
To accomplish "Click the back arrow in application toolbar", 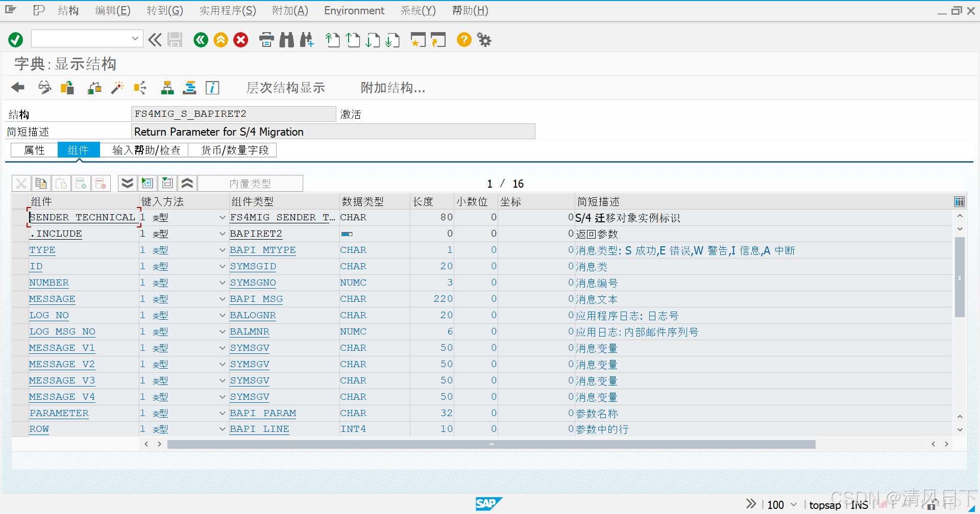I will click(x=18, y=88).
